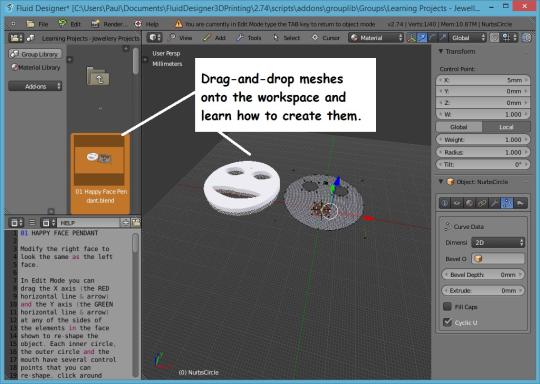Image resolution: width=540 pixels, height=384 pixels.
Task: Open the info properties tab icon
Action: click(x=445, y=203)
